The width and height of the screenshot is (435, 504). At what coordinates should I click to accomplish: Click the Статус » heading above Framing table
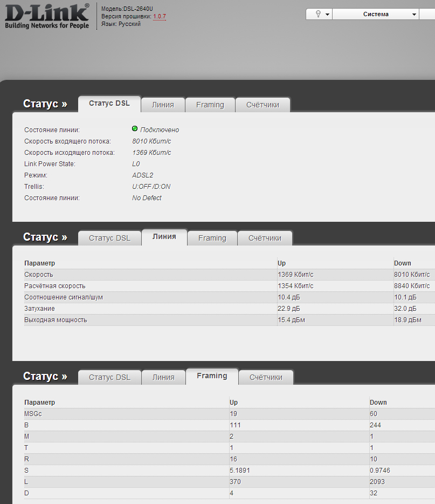(45, 376)
